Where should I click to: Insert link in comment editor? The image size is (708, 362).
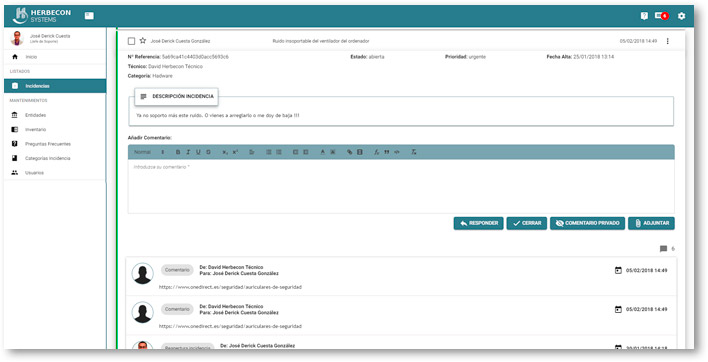tap(349, 152)
